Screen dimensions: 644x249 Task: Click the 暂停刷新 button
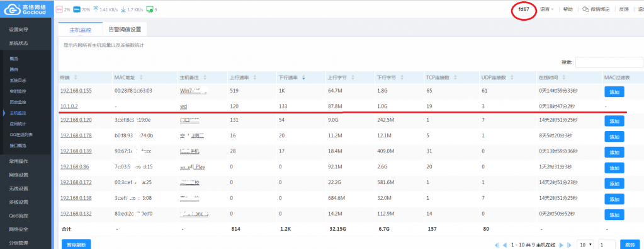pos(76,245)
